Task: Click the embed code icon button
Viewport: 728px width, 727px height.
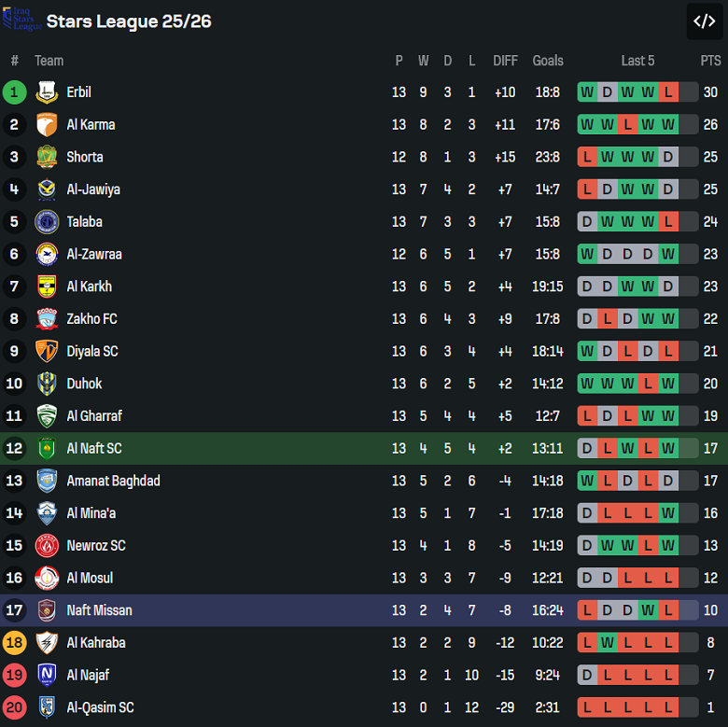Action: point(705,21)
